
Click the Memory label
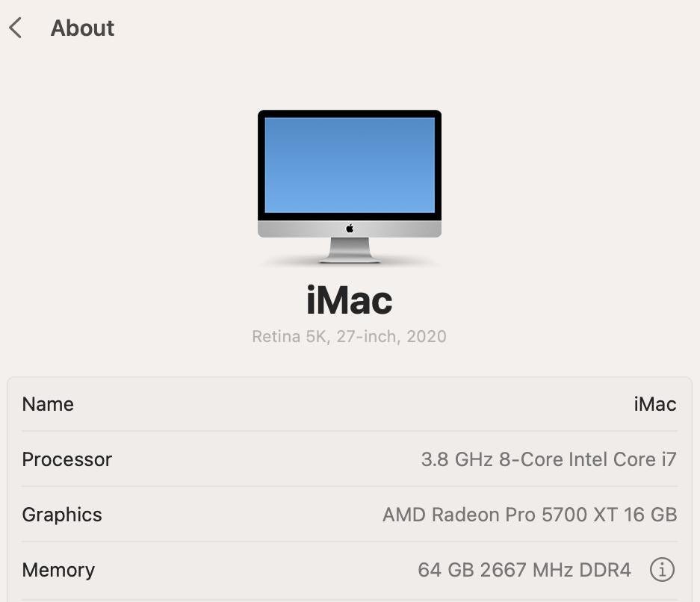(58, 570)
